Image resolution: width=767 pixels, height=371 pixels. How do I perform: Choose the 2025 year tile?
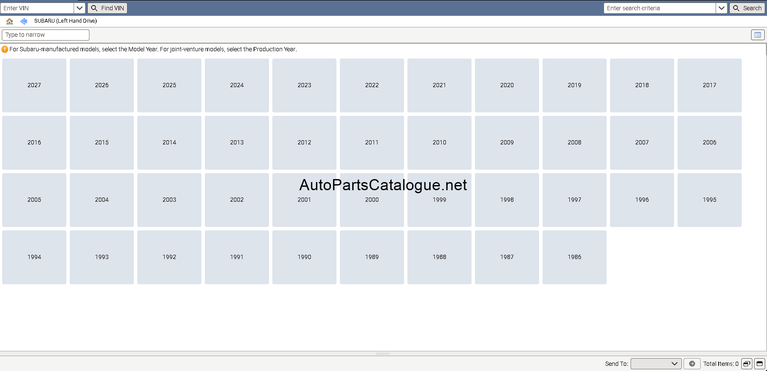169,85
